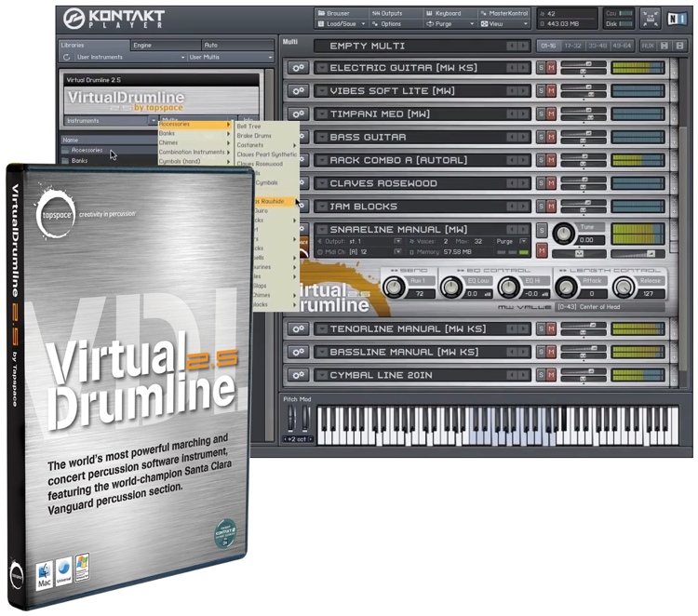This screenshot has width=698, height=616.
Task: Open Snareline Midi Ch dropdown
Action: click(x=398, y=252)
